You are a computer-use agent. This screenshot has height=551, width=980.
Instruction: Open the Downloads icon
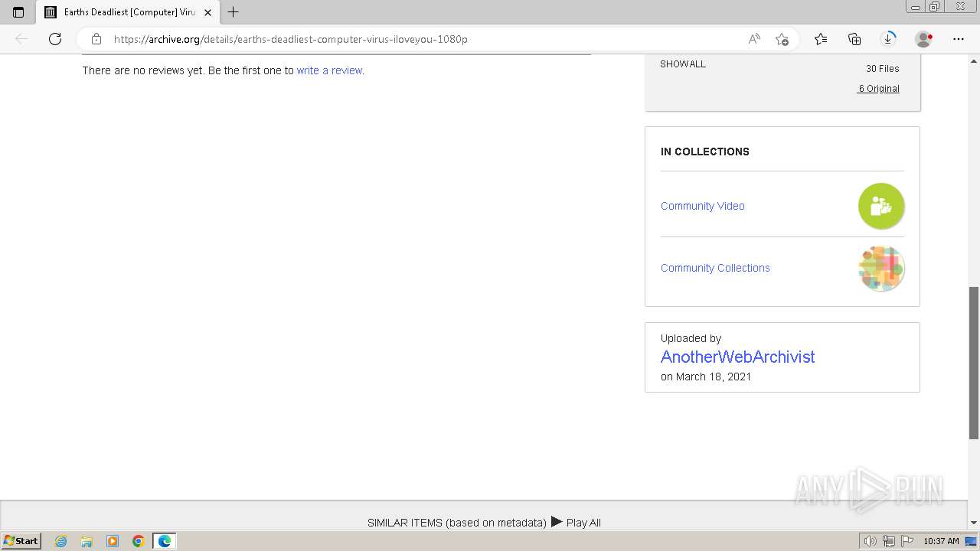pos(888,38)
